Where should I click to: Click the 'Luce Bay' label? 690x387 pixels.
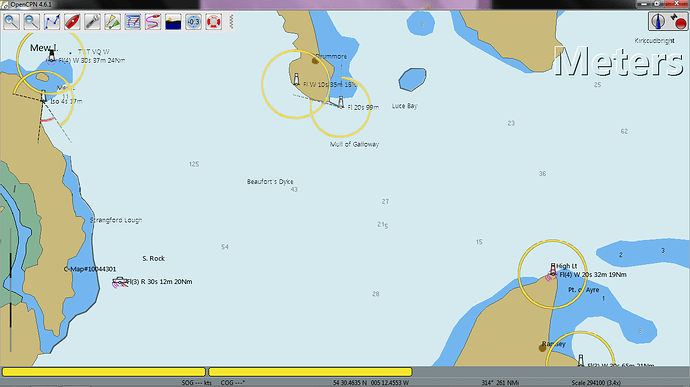point(404,106)
